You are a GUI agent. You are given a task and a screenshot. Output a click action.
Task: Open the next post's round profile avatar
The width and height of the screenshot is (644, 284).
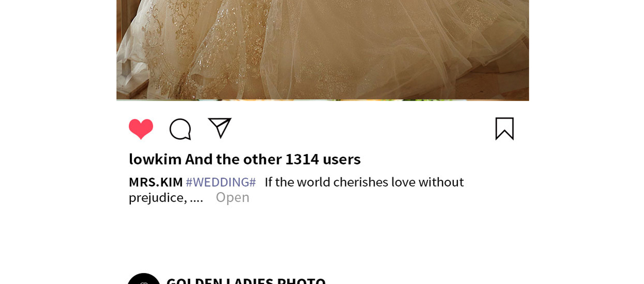144,279
